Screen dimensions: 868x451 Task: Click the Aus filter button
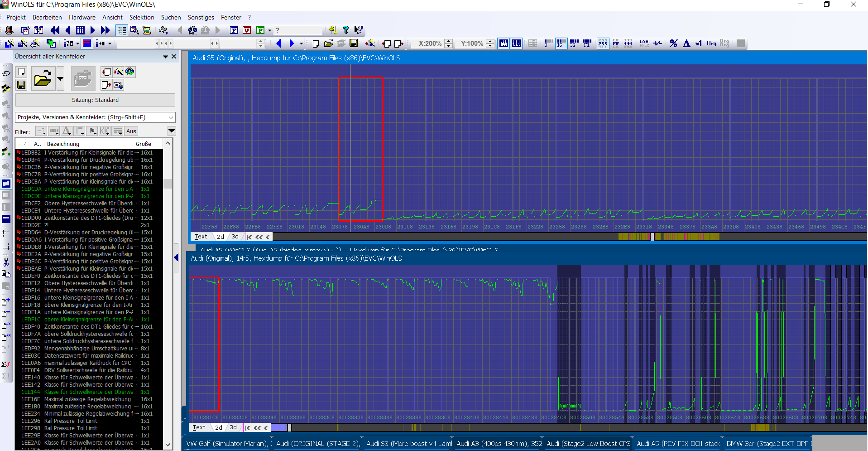(x=131, y=131)
